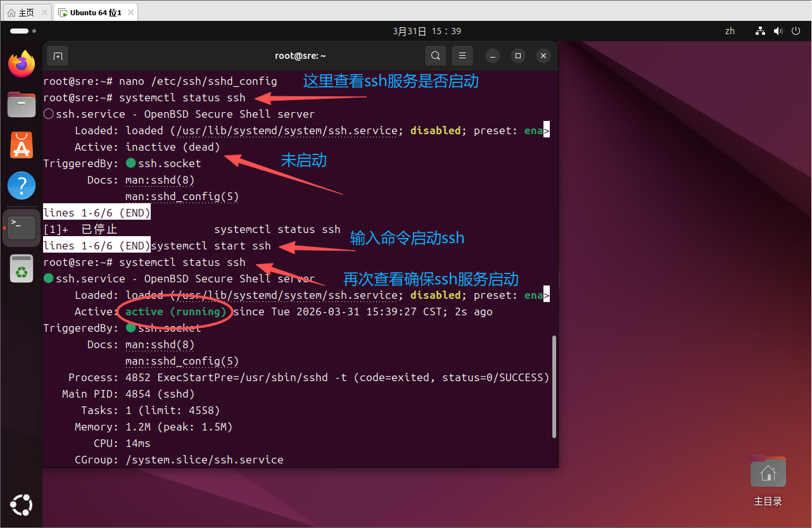The height and width of the screenshot is (528, 812).
Task: Open the Activities workspace indicator
Action: coord(23,31)
